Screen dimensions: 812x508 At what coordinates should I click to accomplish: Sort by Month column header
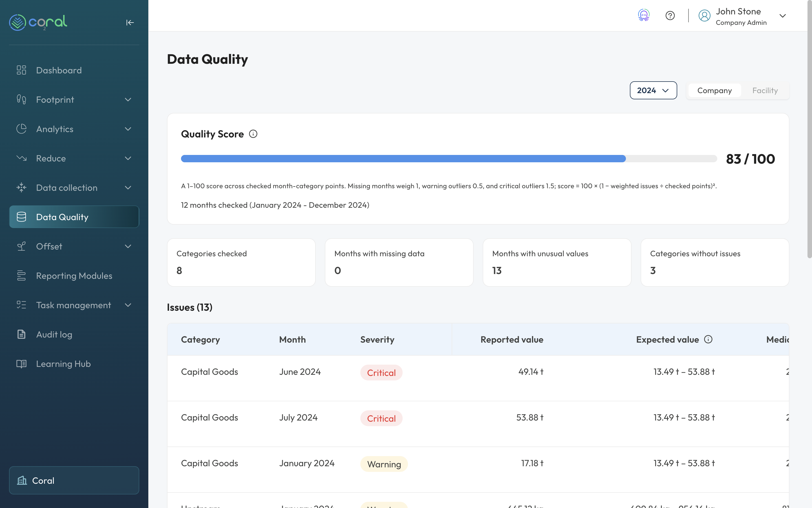pos(292,339)
